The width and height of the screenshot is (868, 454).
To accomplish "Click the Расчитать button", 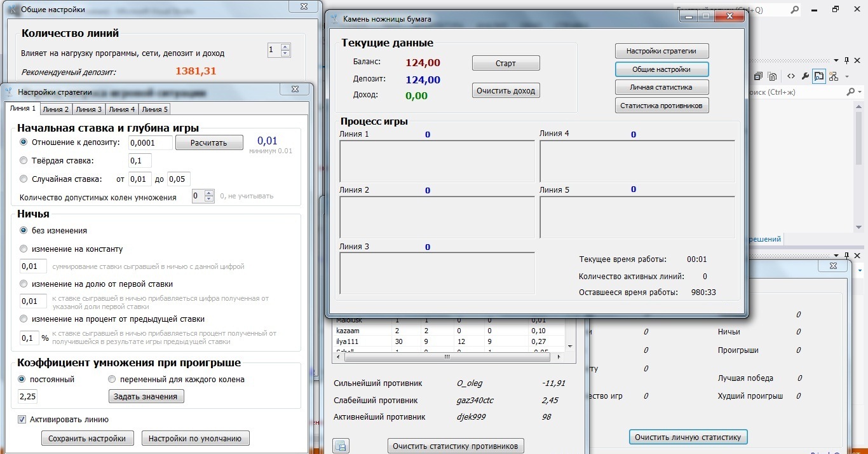I will click(x=209, y=143).
